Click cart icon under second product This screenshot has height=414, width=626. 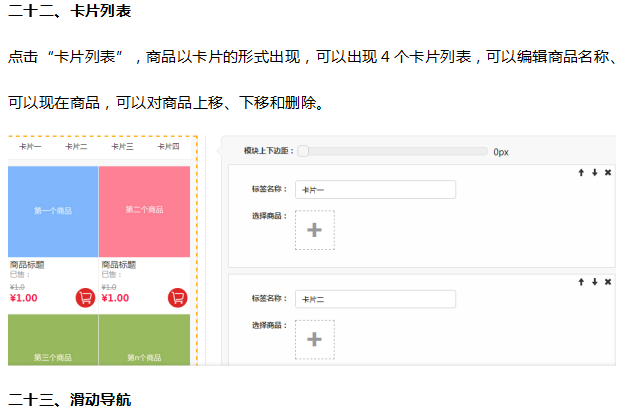[x=177, y=297]
